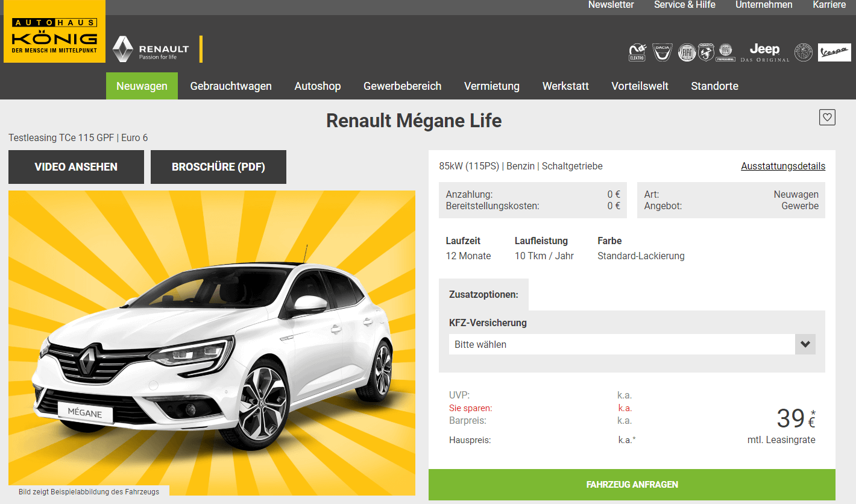The width and height of the screenshot is (856, 504).
Task: Open the Renault brand logo
Action: pos(151,49)
